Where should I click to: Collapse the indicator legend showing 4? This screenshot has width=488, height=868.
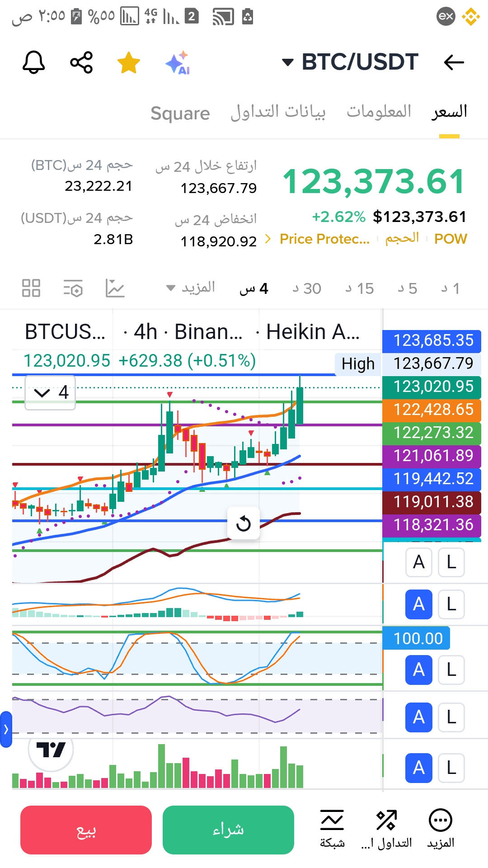point(50,392)
